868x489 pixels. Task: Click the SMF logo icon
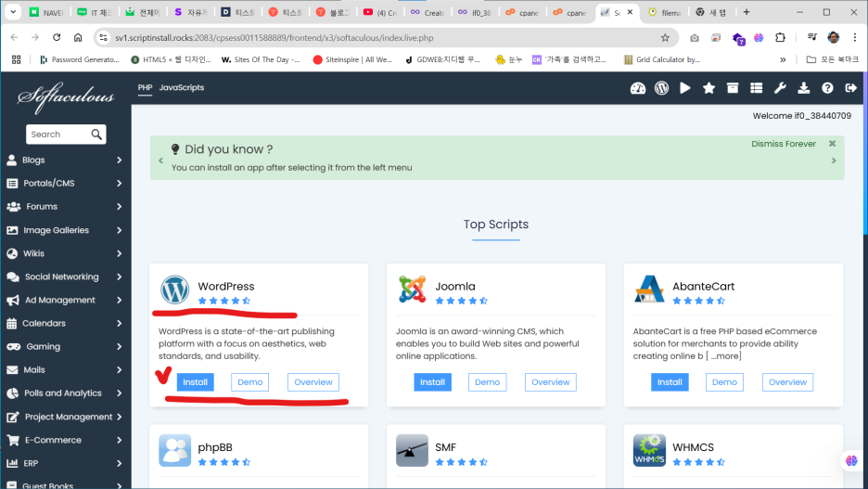(412, 450)
